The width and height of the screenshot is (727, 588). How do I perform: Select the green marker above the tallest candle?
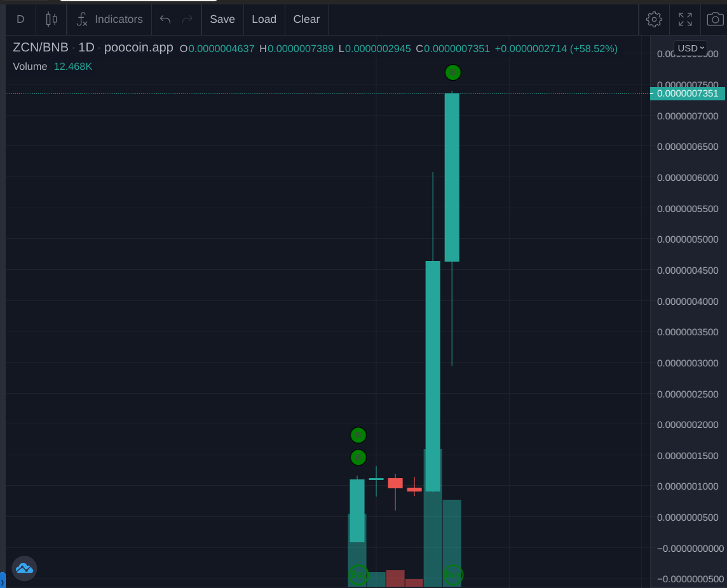(452, 72)
